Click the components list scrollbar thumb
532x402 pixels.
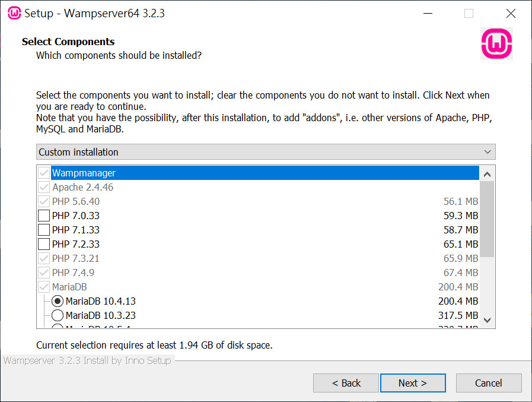coord(487,219)
